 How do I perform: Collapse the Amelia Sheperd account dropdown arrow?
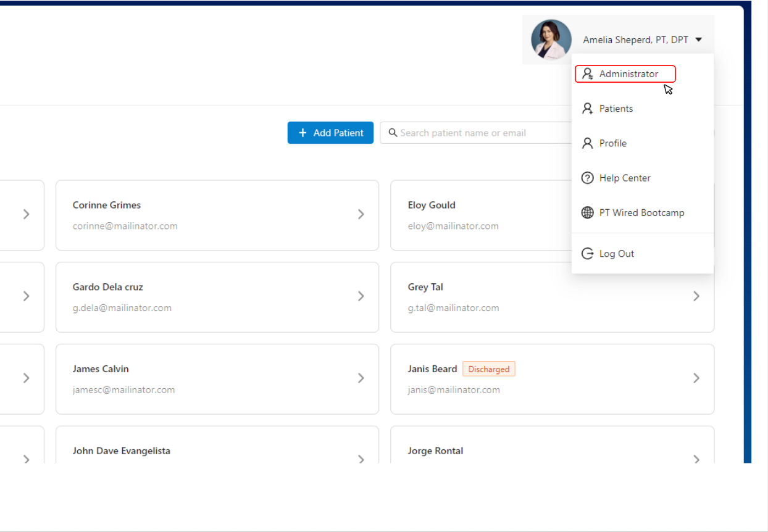(x=699, y=39)
